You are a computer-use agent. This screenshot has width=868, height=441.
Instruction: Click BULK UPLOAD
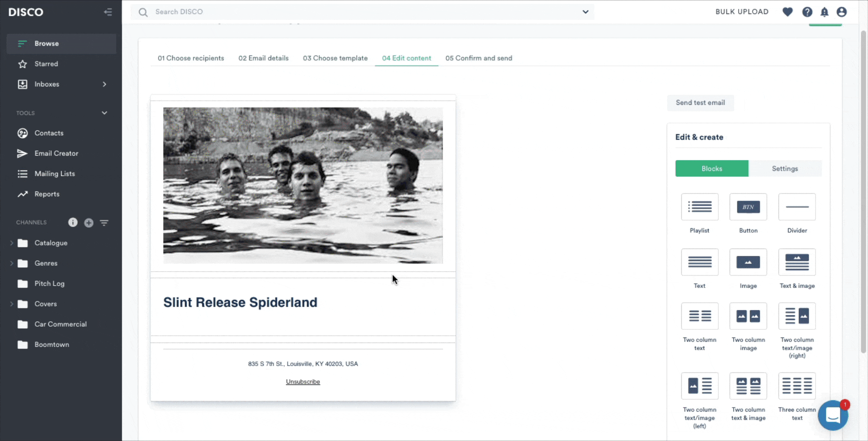click(x=742, y=12)
